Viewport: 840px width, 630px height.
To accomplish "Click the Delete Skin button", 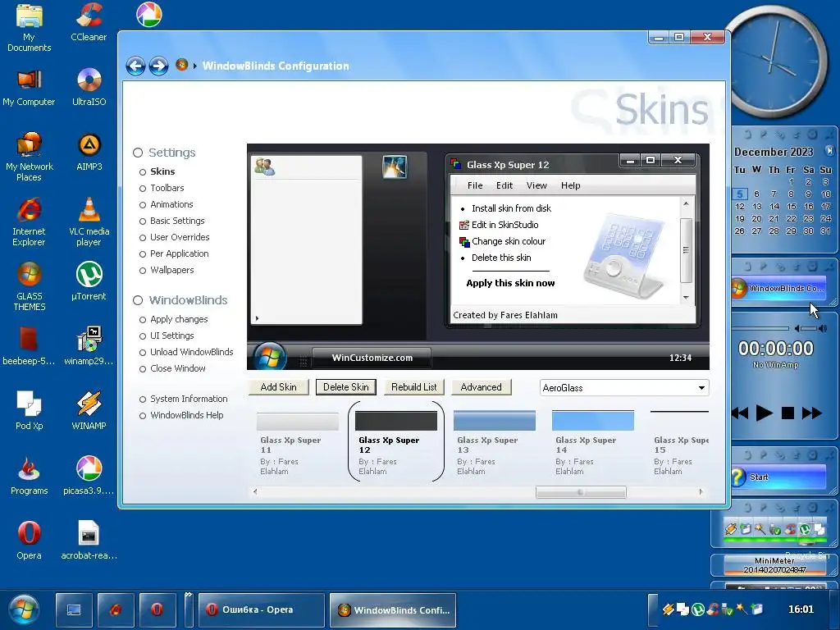I will [346, 387].
